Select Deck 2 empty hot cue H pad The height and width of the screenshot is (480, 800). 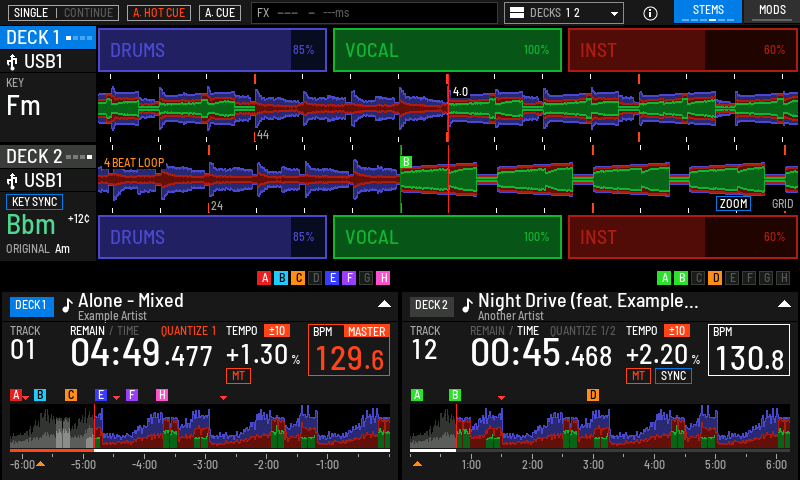coord(783,278)
